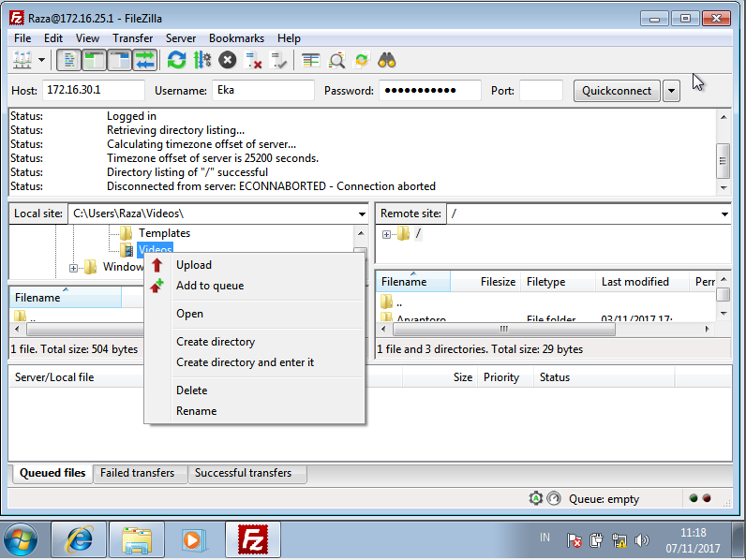Viewport: 746px width, 560px height.
Task: Toggle message log display
Action: (68, 60)
